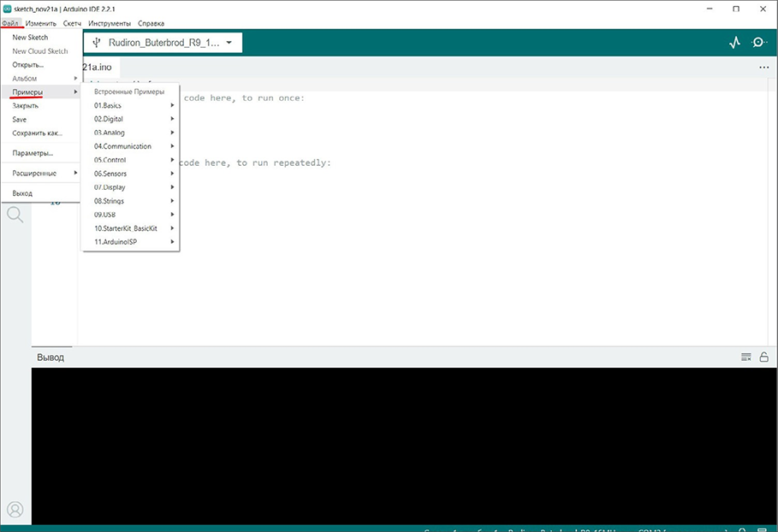Open the Скетч menu
Image resolution: width=778 pixels, height=532 pixels.
coord(72,23)
